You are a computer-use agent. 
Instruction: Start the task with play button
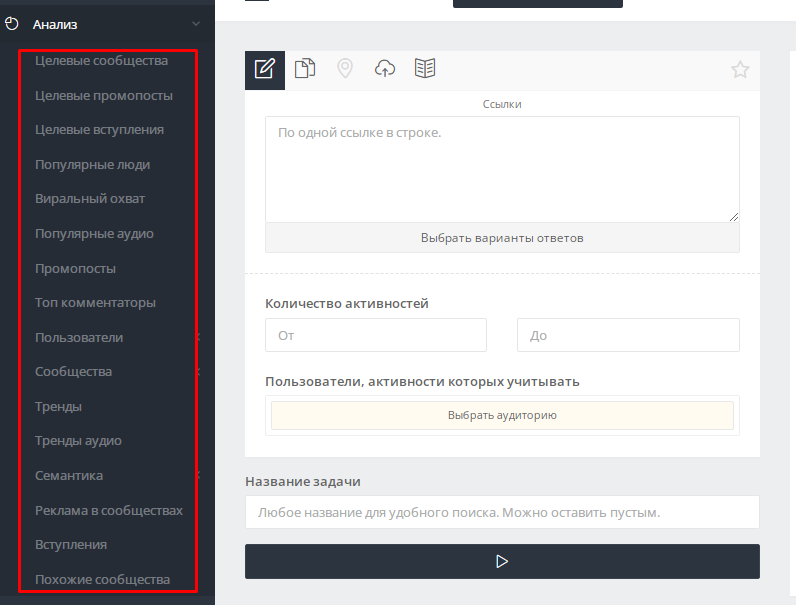pyautogui.click(x=502, y=561)
